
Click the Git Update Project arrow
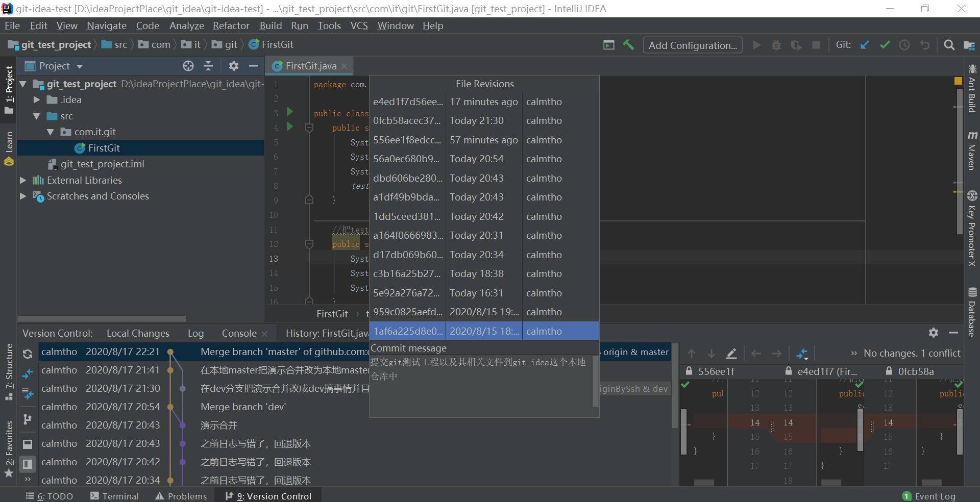(865, 45)
